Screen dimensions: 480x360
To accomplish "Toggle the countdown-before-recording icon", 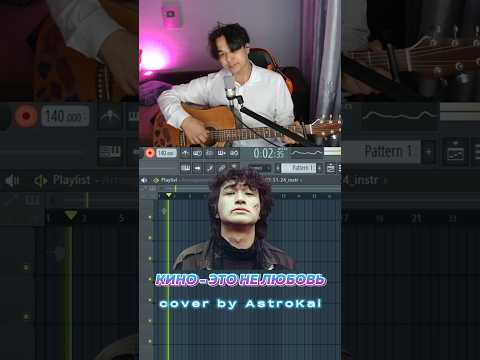I will pyautogui.click(x=209, y=153).
